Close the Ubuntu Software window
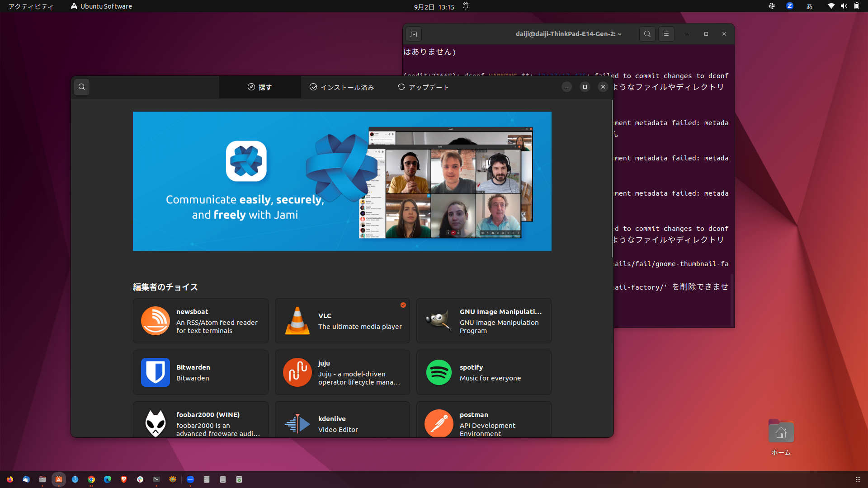Viewport: 868px width, 488px height. click(x=603, y=87)
